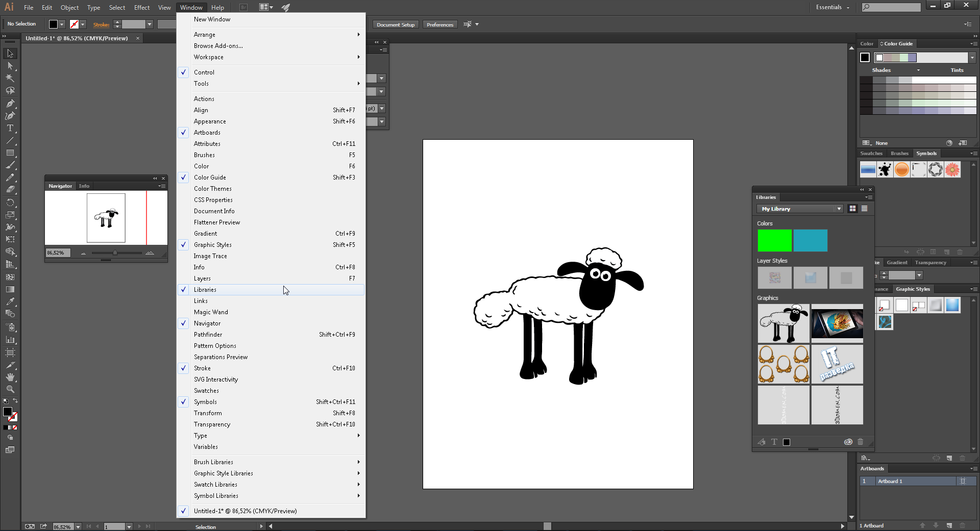Choose New Window from Window menu

coord(271,19)
